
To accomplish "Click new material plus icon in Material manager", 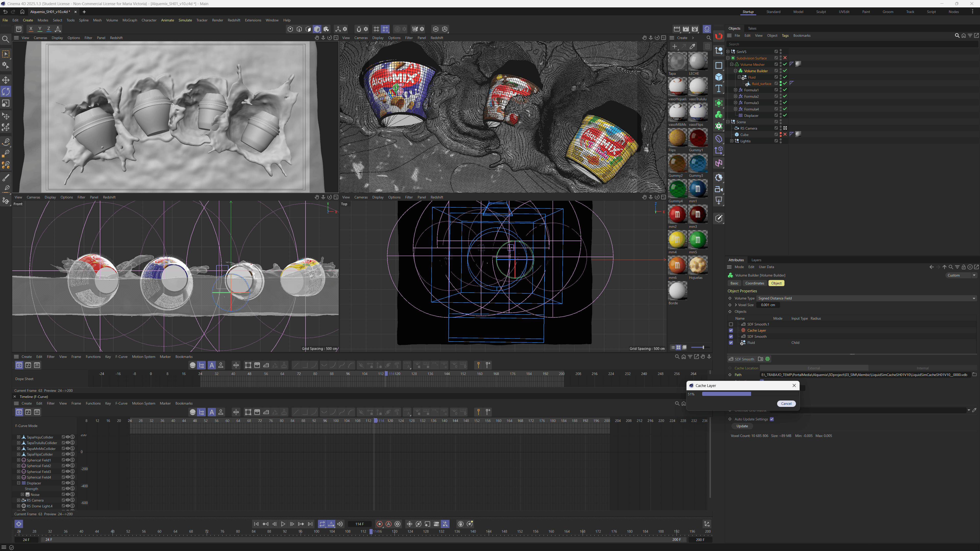I will (675, 46).
